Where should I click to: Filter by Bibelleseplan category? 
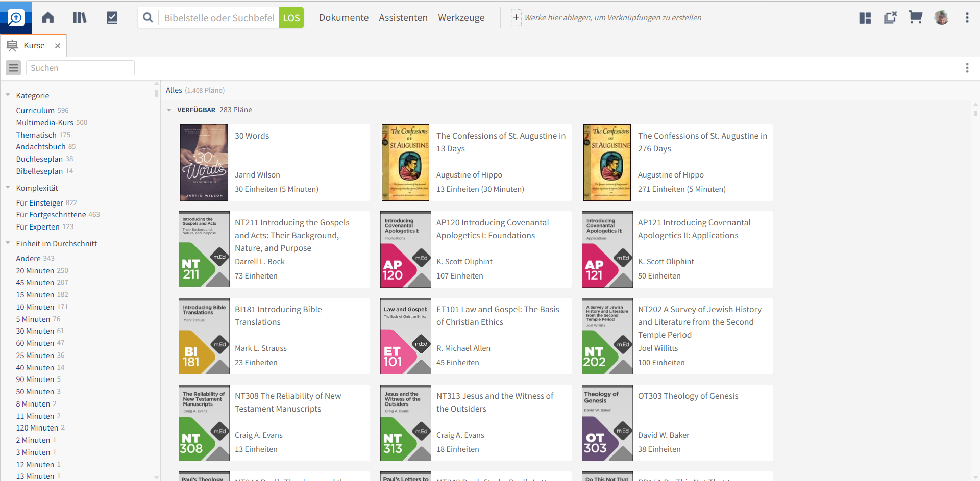tap(39, 171)
